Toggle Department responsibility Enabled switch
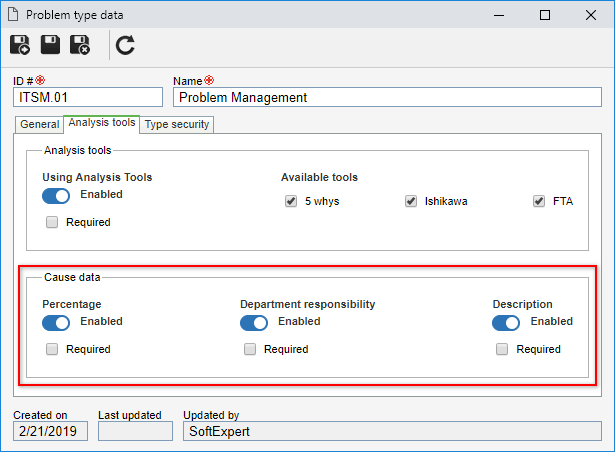Screen dimensions: 615x452 pyautogui.click(x=254, y=323)
